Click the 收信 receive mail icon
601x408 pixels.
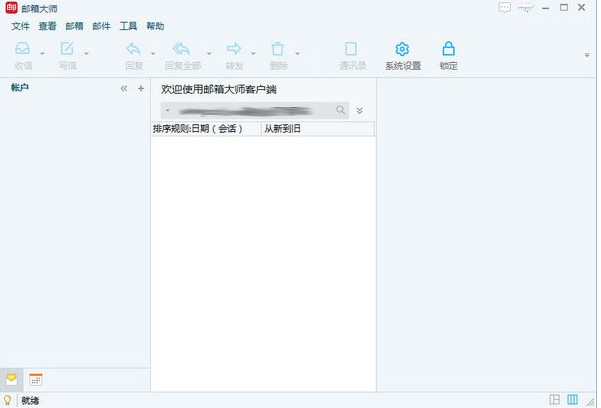pos(22,49)
